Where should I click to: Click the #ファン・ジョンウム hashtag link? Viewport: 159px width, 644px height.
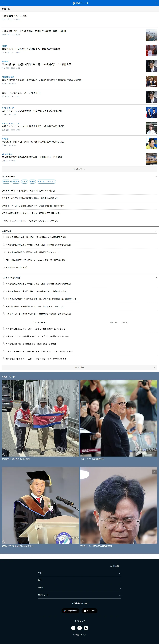pos(11,123)
